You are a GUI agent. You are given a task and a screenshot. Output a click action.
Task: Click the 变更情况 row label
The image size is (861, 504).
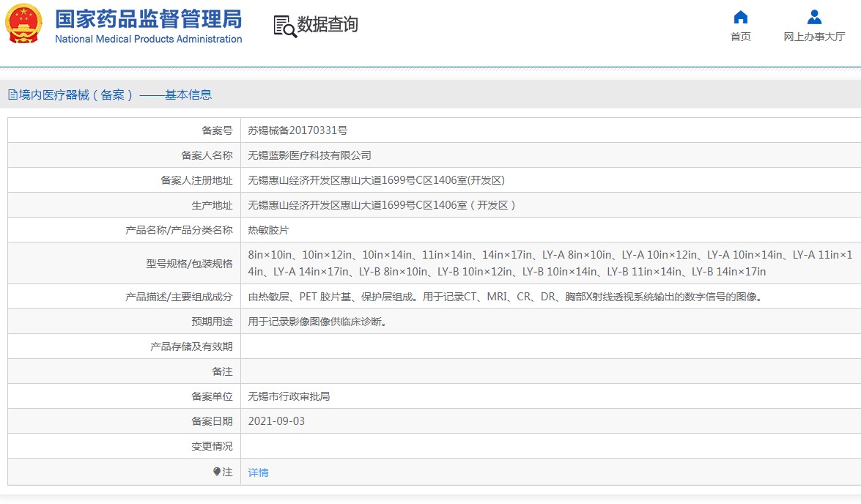point(212,446)
